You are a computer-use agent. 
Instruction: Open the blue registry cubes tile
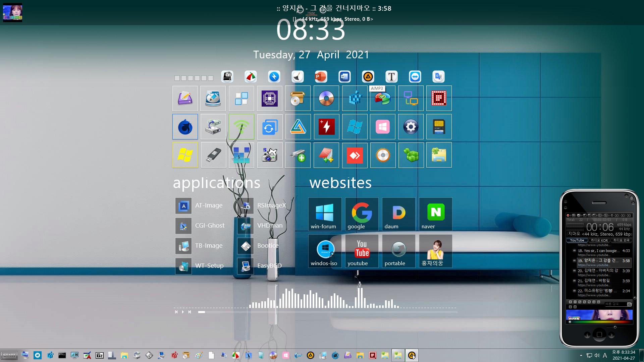coord(355,99)
